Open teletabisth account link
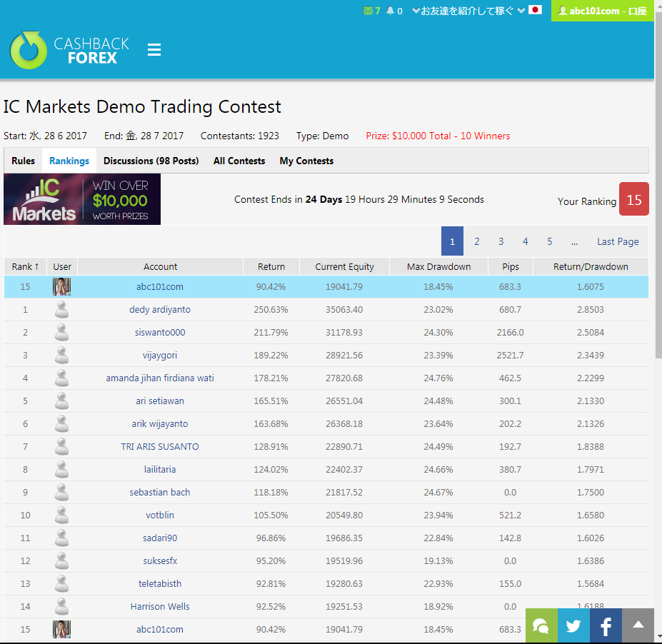 coord(160,583)
